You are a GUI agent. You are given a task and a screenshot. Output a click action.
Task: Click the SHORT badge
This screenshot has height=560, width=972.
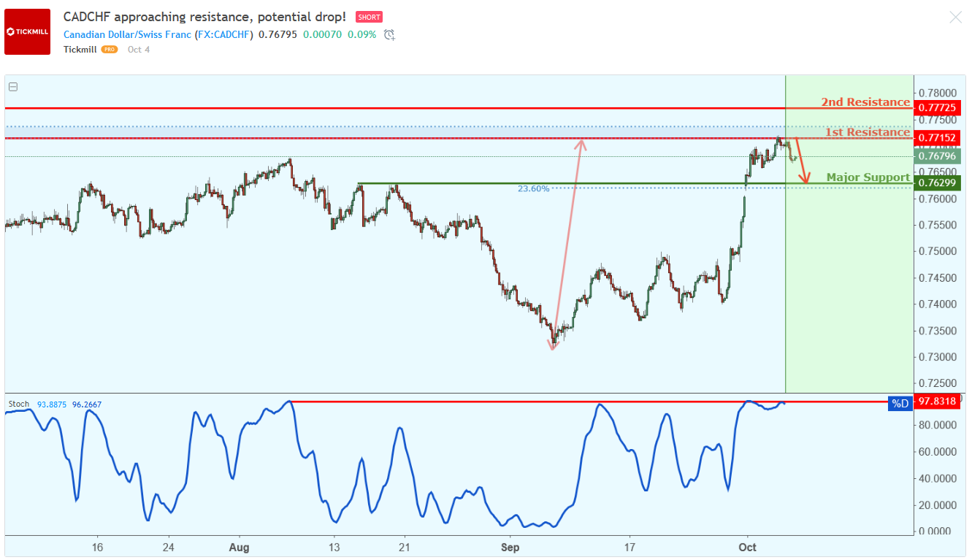pyautogui.click(x=369, y=17)
